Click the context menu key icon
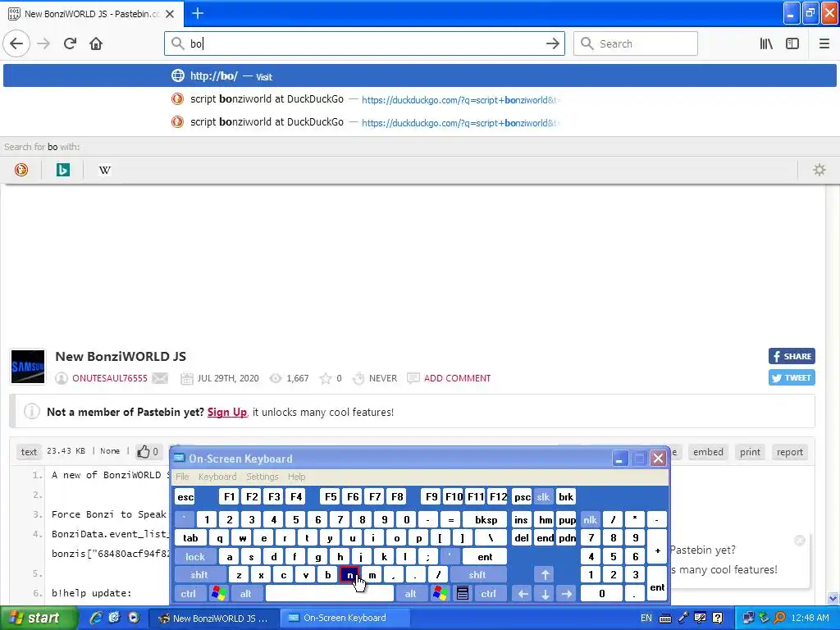 tap(463, 594)
